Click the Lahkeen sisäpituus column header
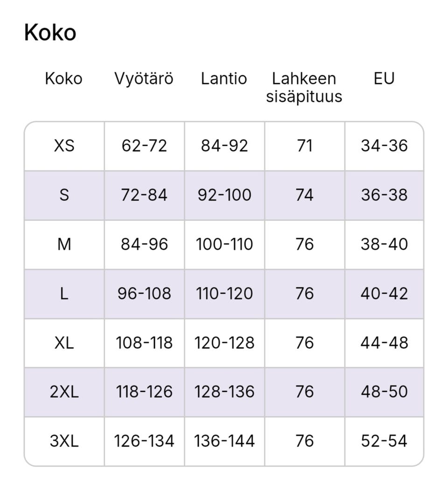The image size is (448, 482). (x=304, y=87)
